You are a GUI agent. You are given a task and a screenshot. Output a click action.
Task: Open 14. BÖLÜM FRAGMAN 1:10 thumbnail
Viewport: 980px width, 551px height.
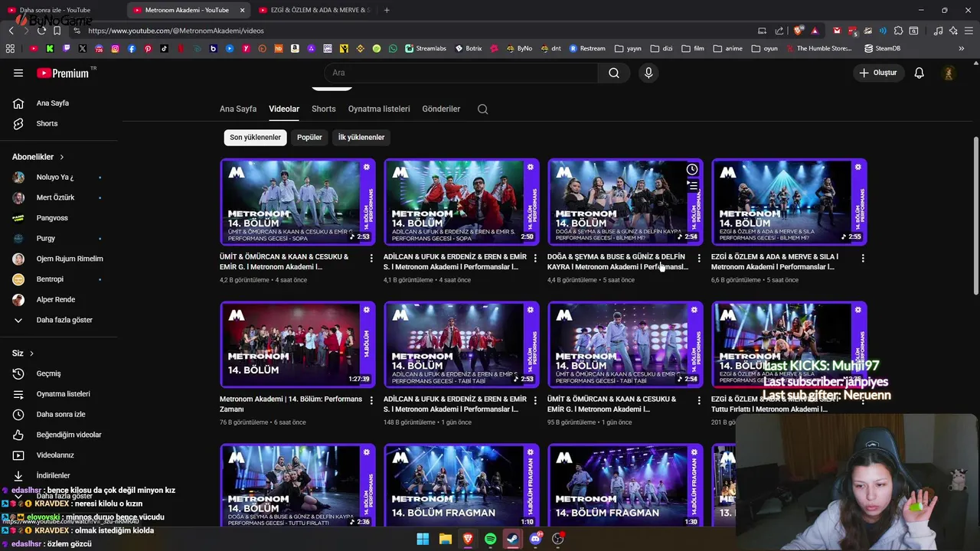click(462, 487)
